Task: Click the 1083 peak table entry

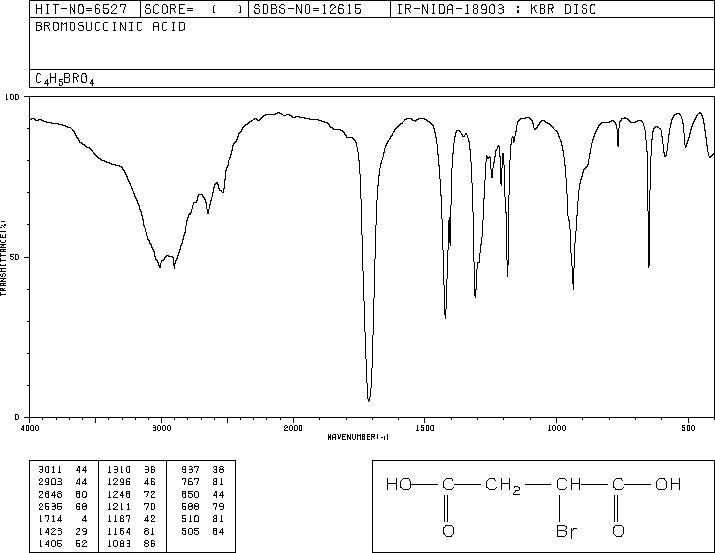Action: click(x=131, y=543)
